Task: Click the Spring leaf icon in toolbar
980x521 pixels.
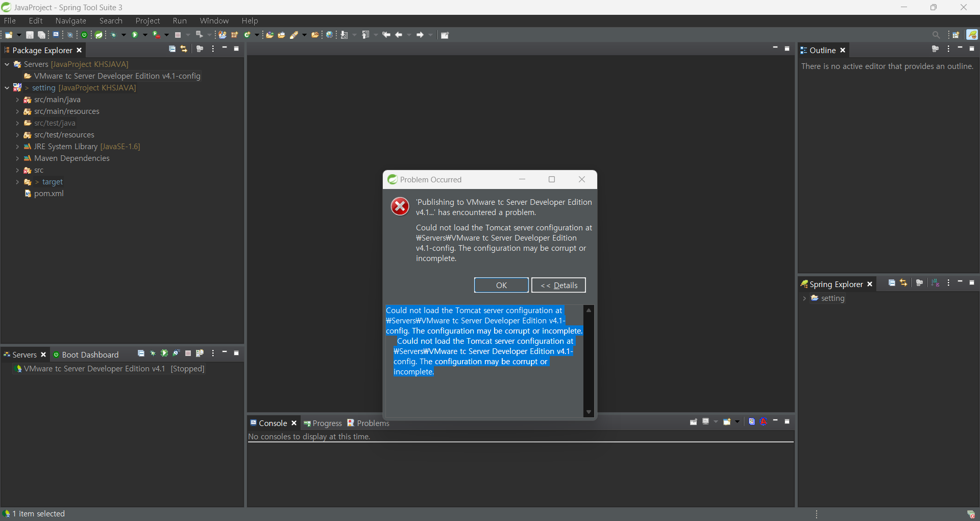Action: [x=99, y=35]
